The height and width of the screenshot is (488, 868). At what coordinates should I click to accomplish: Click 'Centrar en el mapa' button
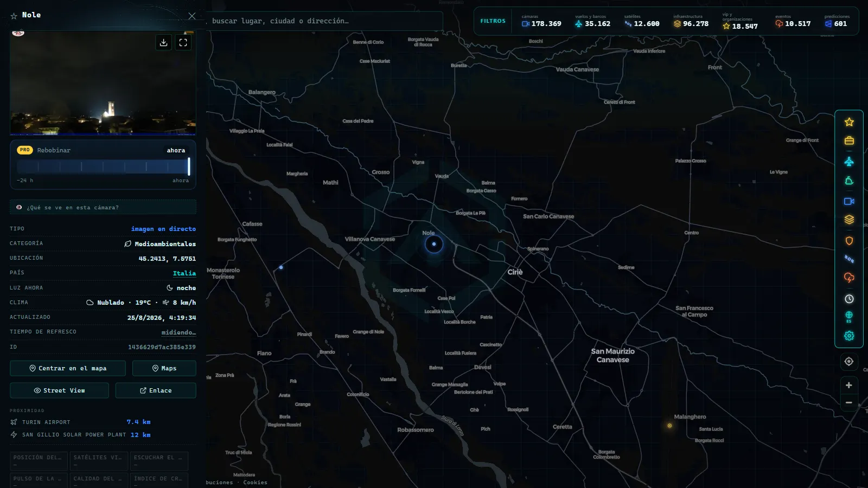click(x=68, y=368)
